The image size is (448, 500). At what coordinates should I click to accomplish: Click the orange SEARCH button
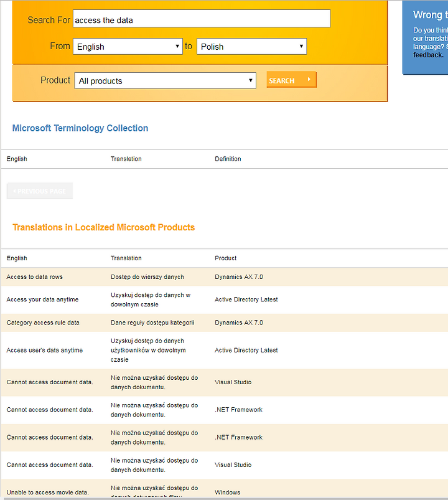(291, 80)
